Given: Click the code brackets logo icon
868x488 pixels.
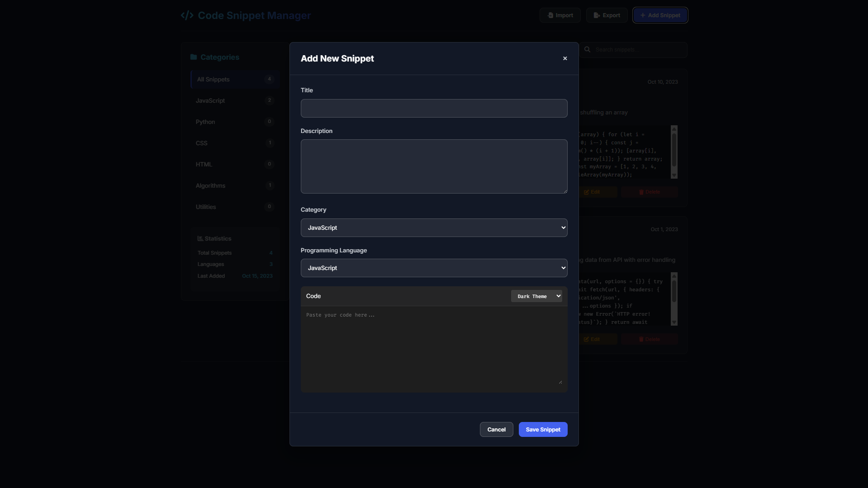Looking at the screenshot, I should pos(187,15).
